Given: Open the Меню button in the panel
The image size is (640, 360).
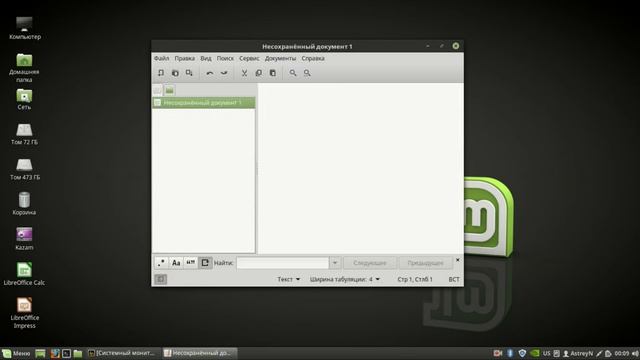Looking at the screenshot, I should 16,353.
